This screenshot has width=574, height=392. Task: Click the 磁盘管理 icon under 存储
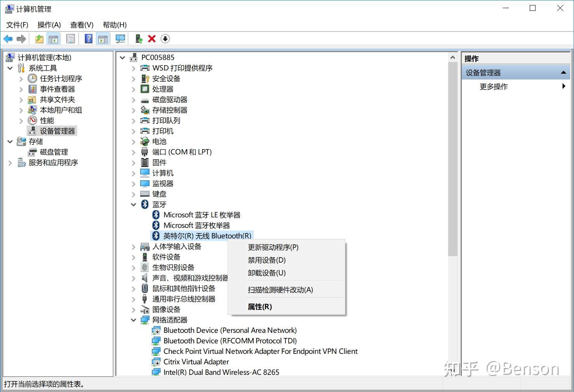[x=33, y=152]
